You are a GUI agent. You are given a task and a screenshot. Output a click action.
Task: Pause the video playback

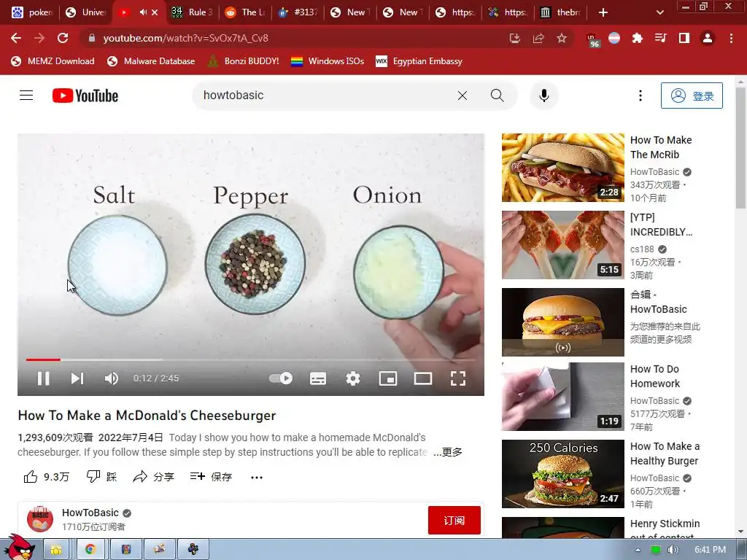click(x=43, y=378)
